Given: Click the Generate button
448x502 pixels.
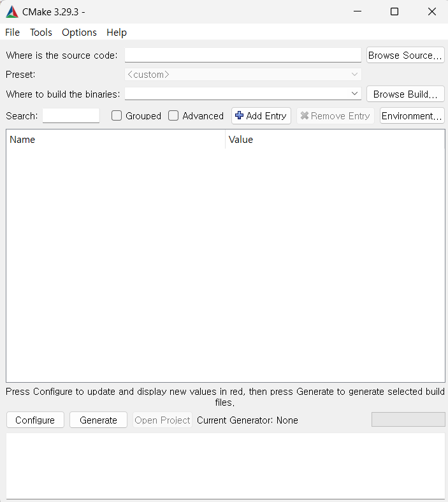Looking at the screenshot, I should [x=99, y=420].
